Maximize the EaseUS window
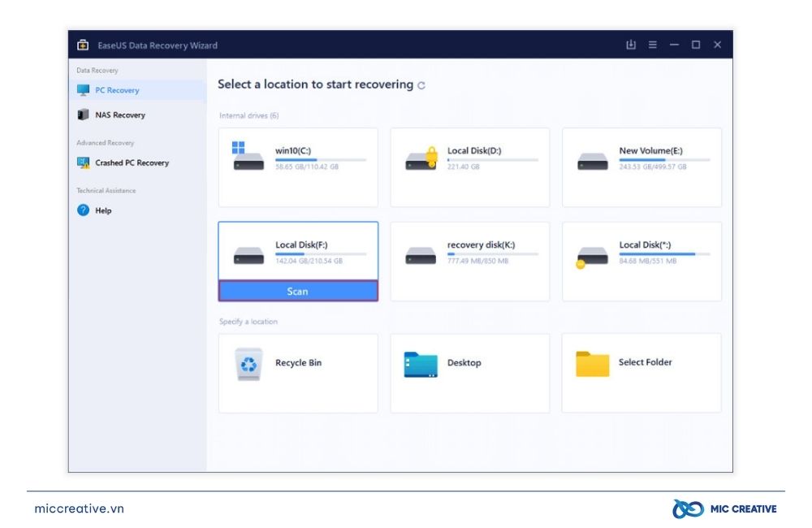 [696, 45]
